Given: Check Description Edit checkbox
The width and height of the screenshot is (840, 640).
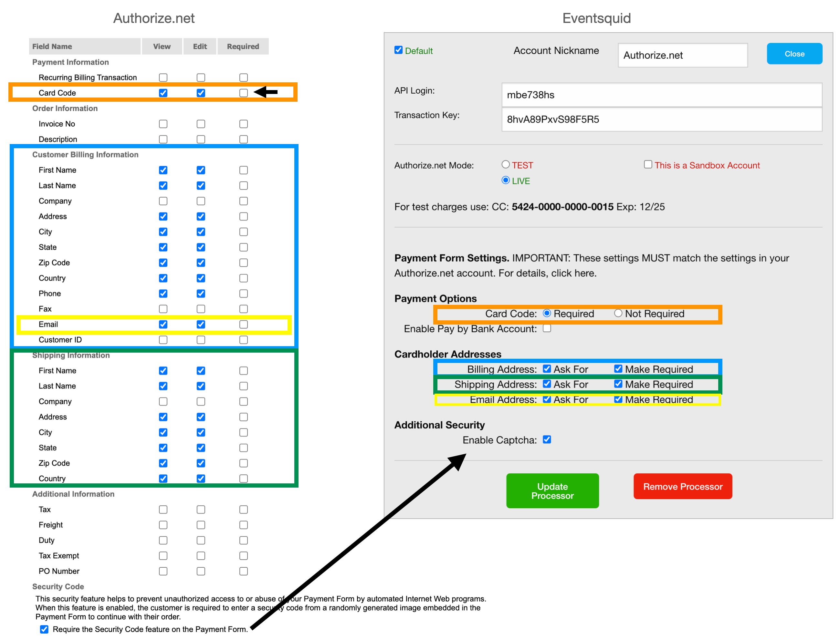Looking at the screenshot, I should (x=201, y=139).
